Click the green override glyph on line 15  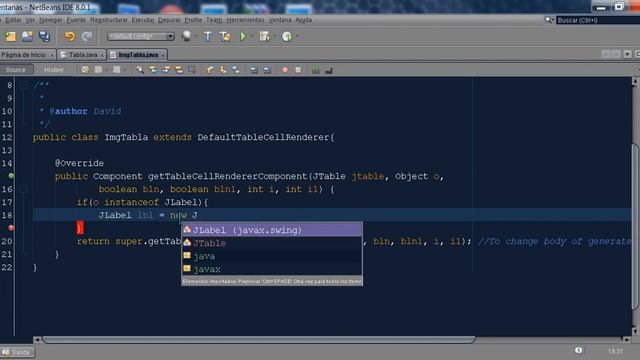click(11, 176)
